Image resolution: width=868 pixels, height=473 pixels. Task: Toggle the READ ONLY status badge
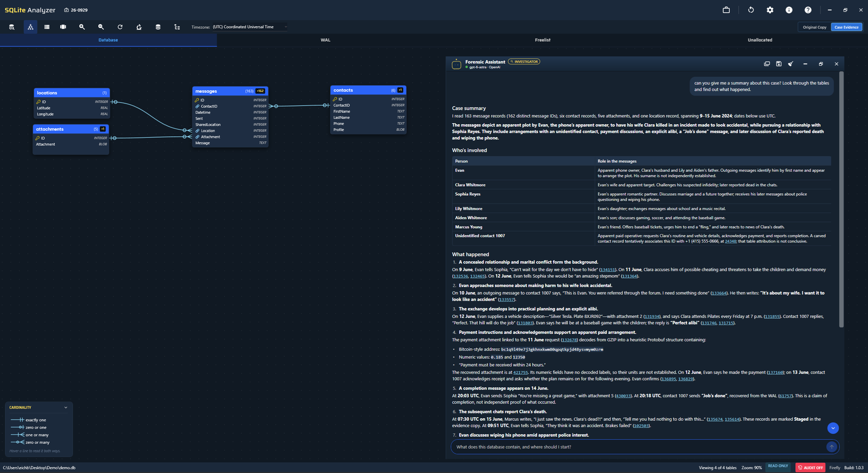pos(778,466)
